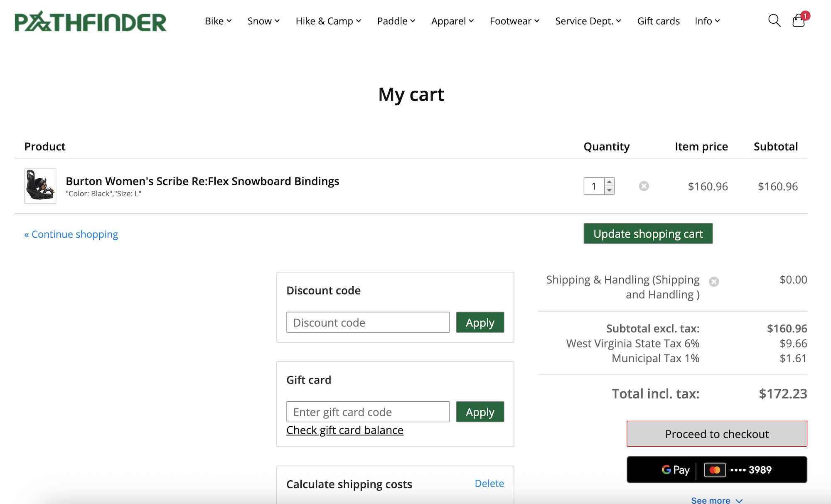Click the "Color: Black","Size: L" text
Image resolution: width=831 pixels, height=504 pixels.
point(103,194)
